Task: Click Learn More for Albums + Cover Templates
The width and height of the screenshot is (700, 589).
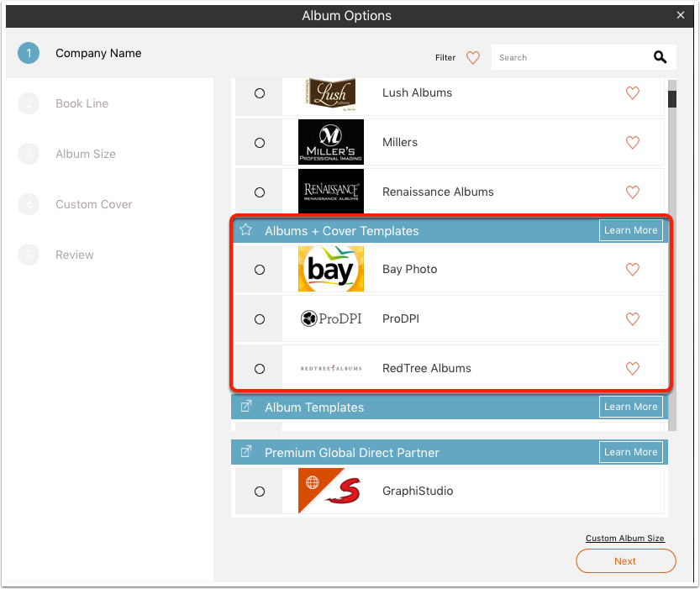Action: click(630, 230)
